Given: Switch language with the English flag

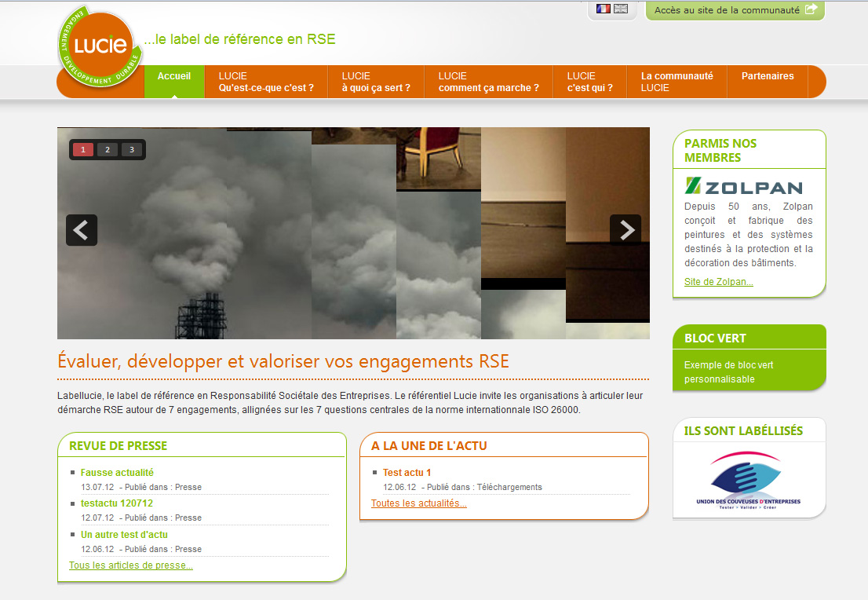Looking at the screenshot, I should 621,9.
